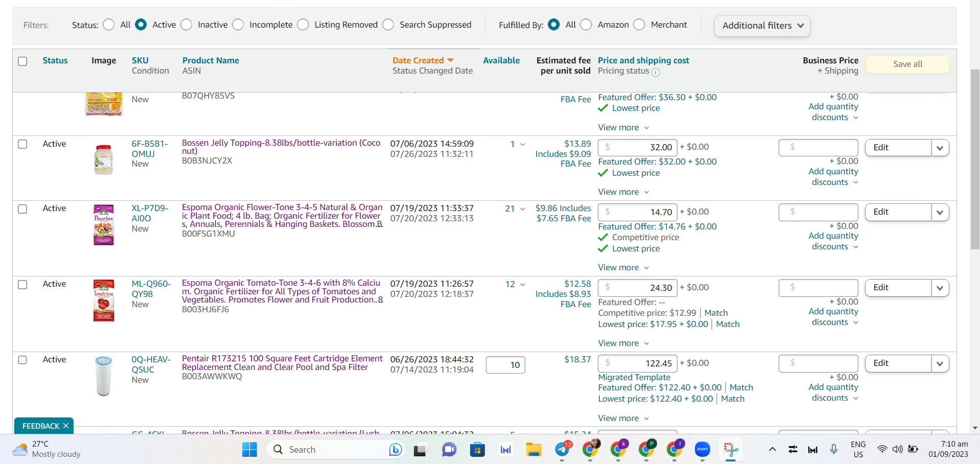Open Snipping Tool on the taskbar

(731, 450)
